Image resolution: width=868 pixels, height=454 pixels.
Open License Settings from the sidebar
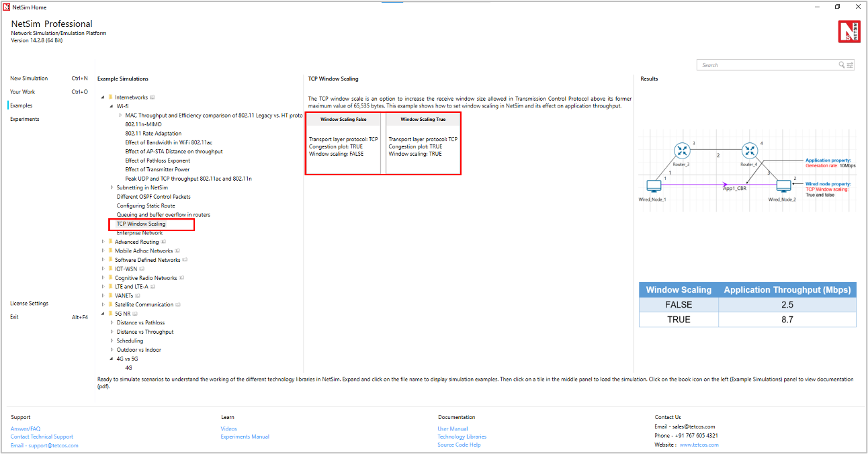[x=29, y=304]
